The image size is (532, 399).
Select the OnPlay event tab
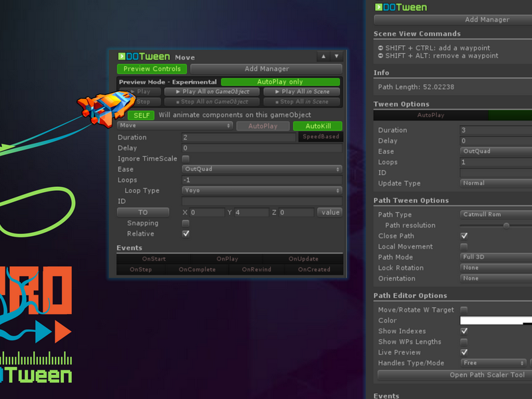point(227,259)
